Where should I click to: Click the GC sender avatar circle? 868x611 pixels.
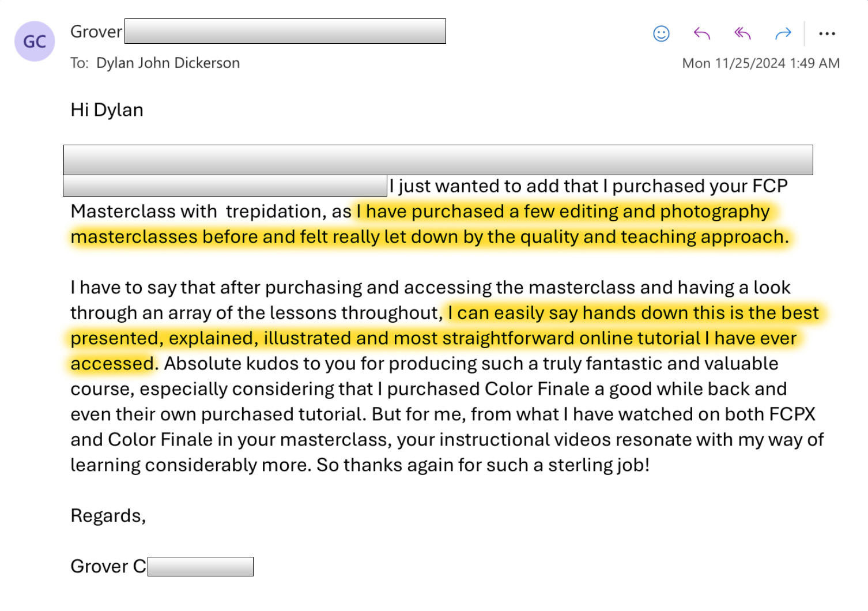pos(35,42)
